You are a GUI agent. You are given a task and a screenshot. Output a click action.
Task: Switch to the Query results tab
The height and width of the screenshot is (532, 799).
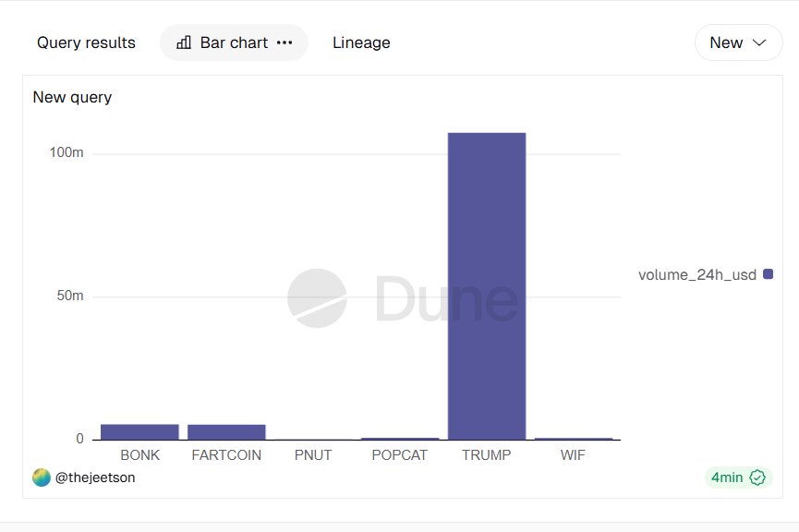click(86, 42)
